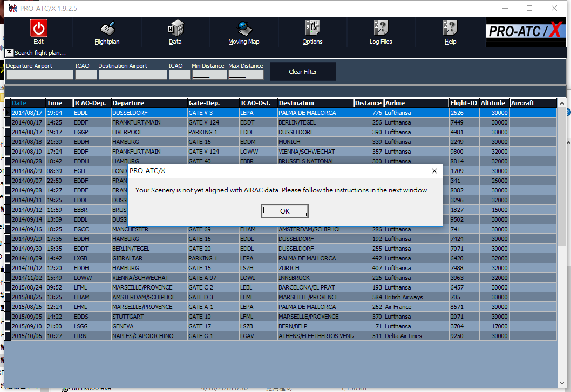571x392 pixels.
Task: Select the GIBRALTAR departure cell
Action: pyautogui.click(x=149, y=258)
